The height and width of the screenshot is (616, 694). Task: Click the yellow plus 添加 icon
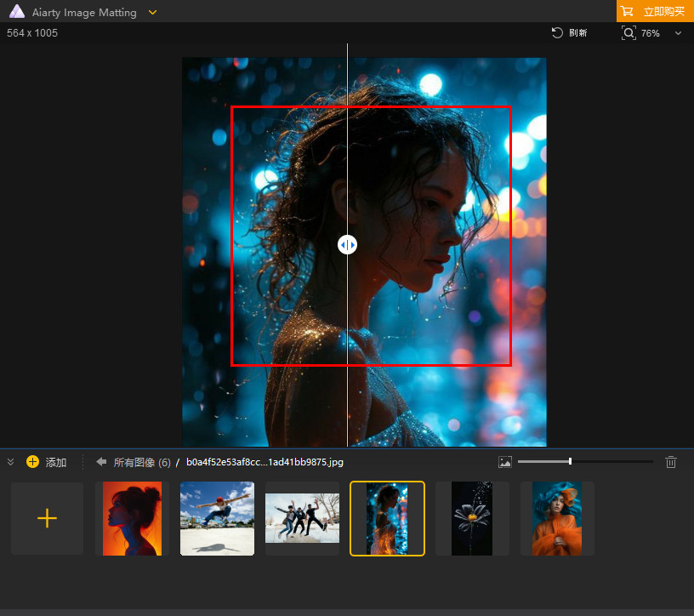33,462
